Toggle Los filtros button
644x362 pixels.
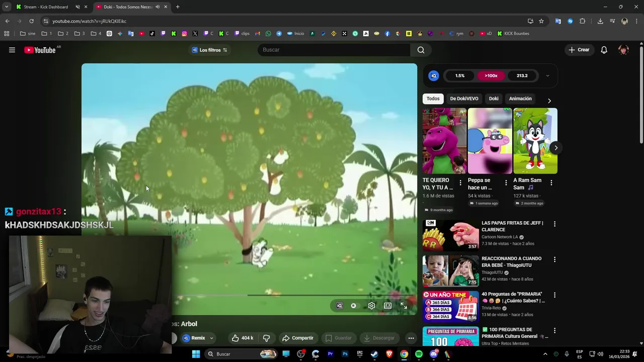(x=209, y=50)
